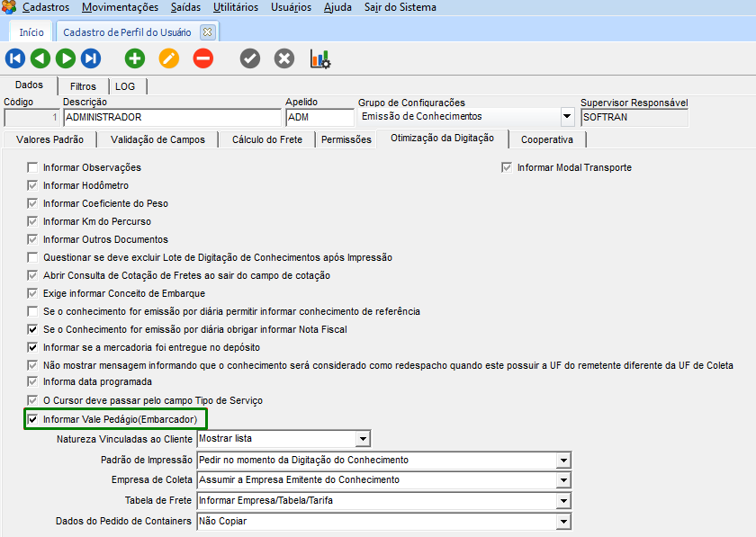
Task: Open the LOG tab
Action: coord(125,86)
